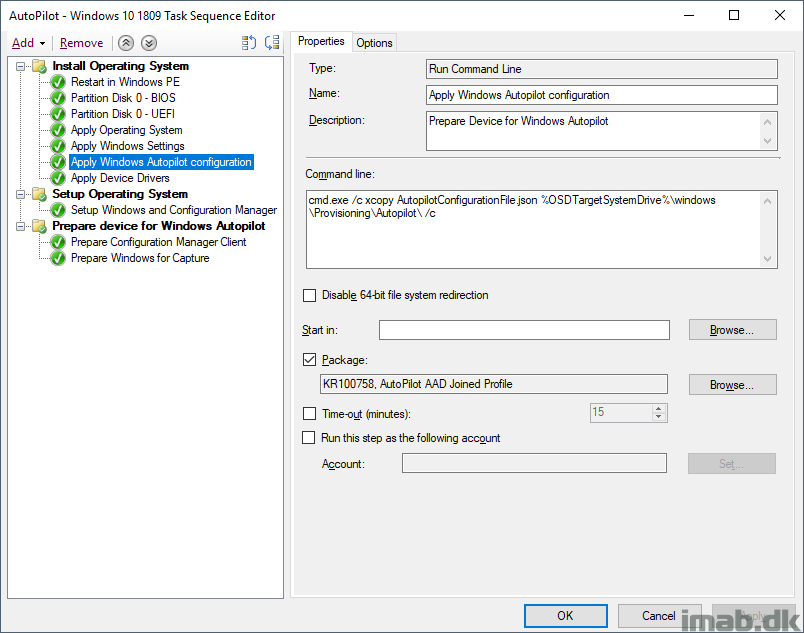Click status icon beside Setup Windows and Configuration Manager
The height and width of the screenshot is (633, 804).
58,210
